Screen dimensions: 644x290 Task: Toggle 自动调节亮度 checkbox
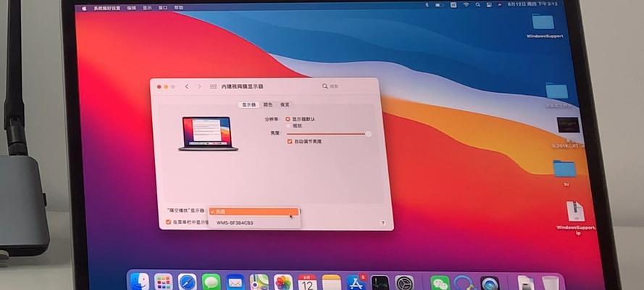coord(290,141)
